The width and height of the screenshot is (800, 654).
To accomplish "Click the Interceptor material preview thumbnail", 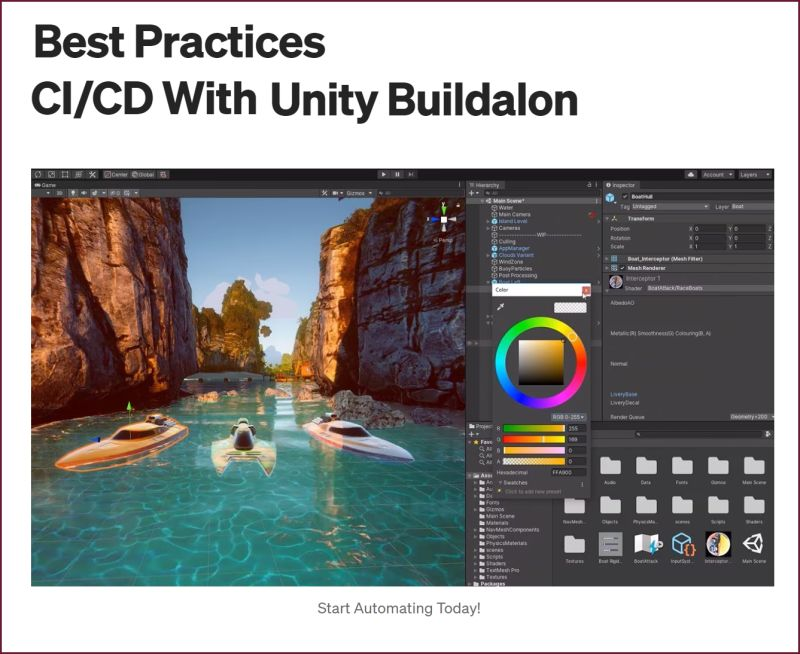I will click(616, 282).
